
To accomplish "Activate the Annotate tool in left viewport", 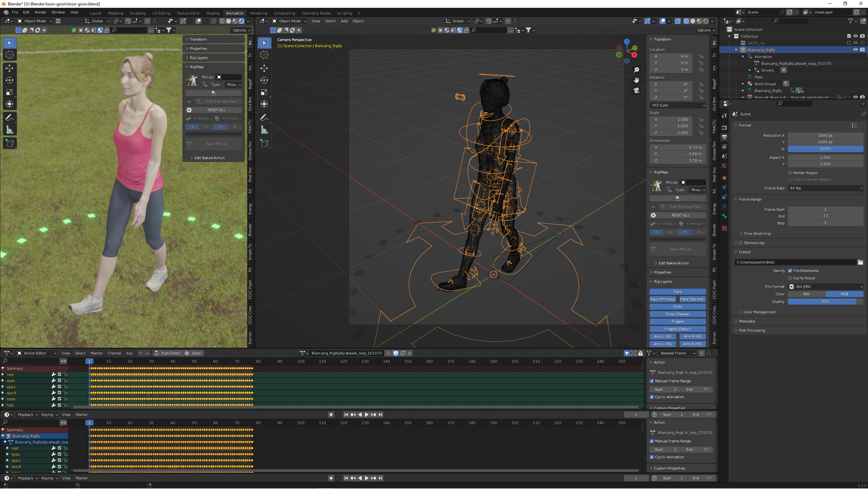I will click(10, 118).
